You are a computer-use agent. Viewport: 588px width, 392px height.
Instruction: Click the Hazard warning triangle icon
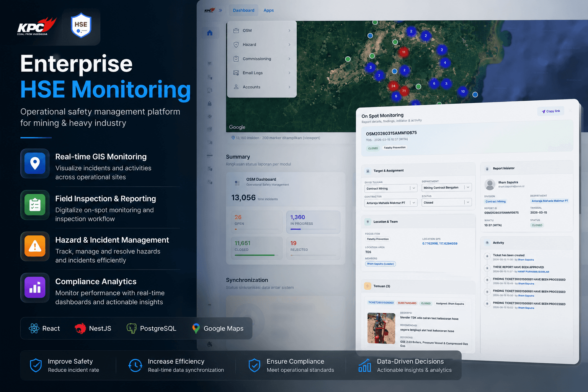click(x=35, y=246)
